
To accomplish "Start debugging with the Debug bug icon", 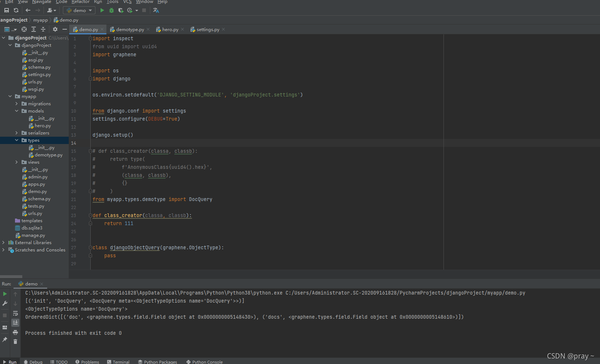I will click(x=112, y=10).
